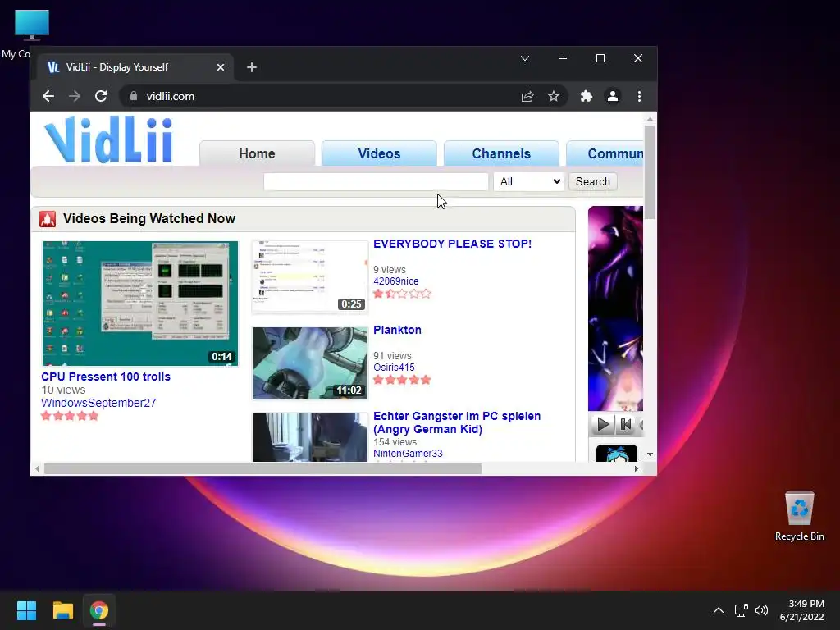Viewport: 840px width, 630px height.
Task: Open EVERYBODY PLEASE STOP! thumbnail
Action: [x=310, y=277]
